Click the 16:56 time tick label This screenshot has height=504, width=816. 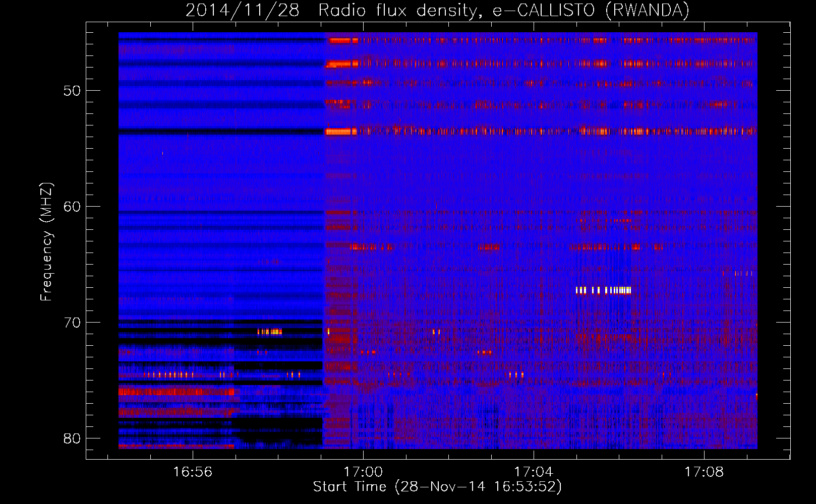tap(193, 472)
